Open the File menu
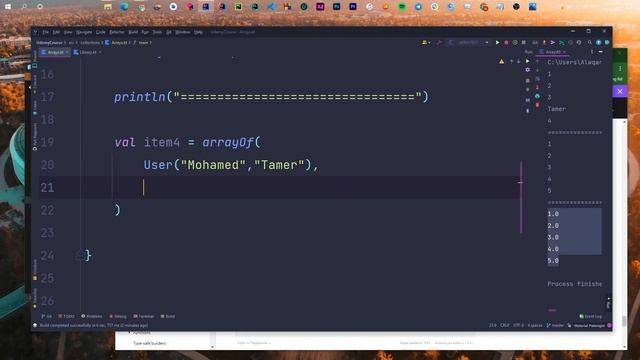 tap(45, 32)
